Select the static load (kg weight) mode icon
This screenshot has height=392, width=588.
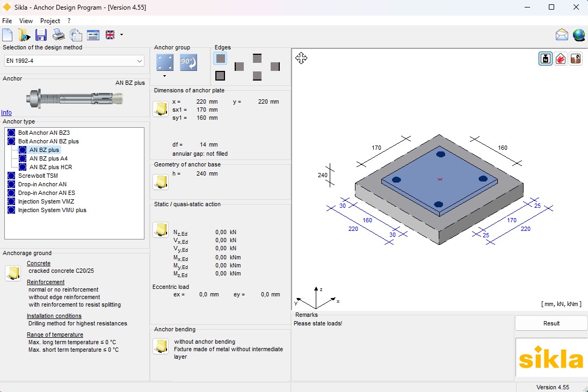545,59
